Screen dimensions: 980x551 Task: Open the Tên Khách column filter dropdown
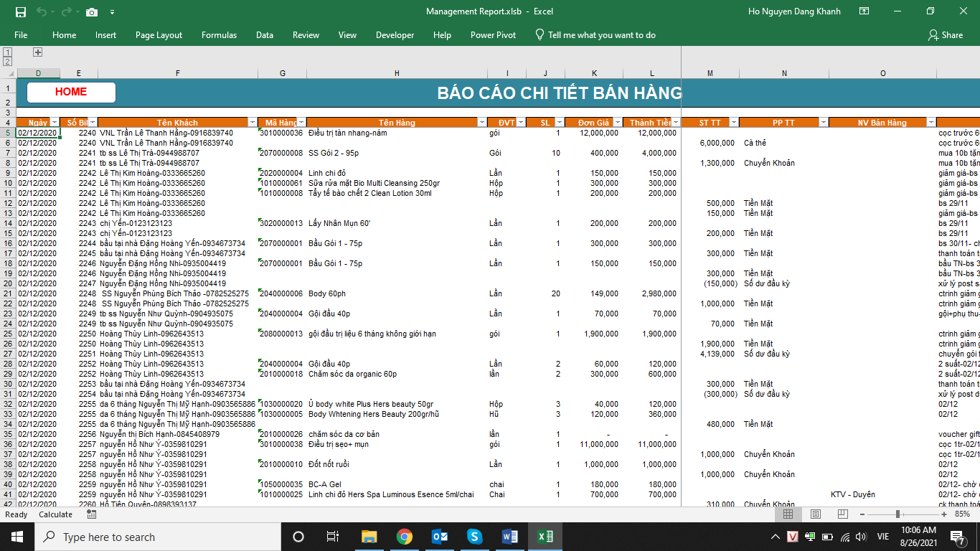point(253,123)
